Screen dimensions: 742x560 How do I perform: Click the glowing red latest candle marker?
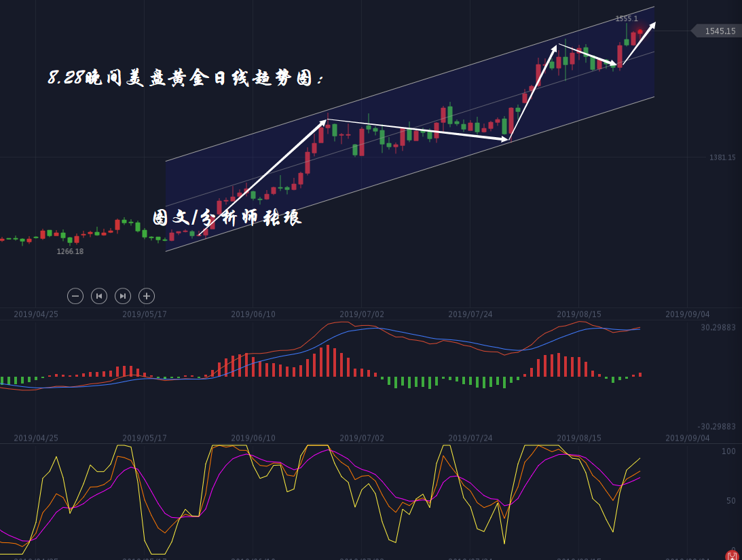click(639, 31)
